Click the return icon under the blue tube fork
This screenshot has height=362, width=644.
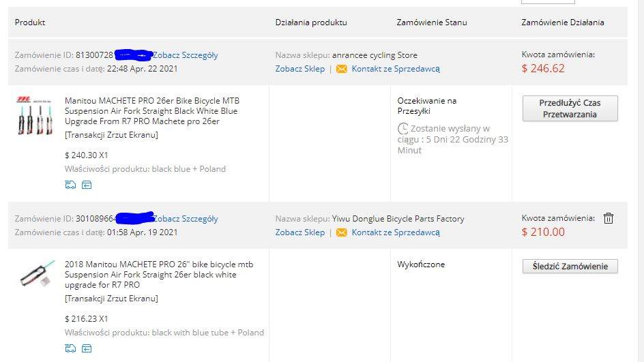(x=87, y=348)
